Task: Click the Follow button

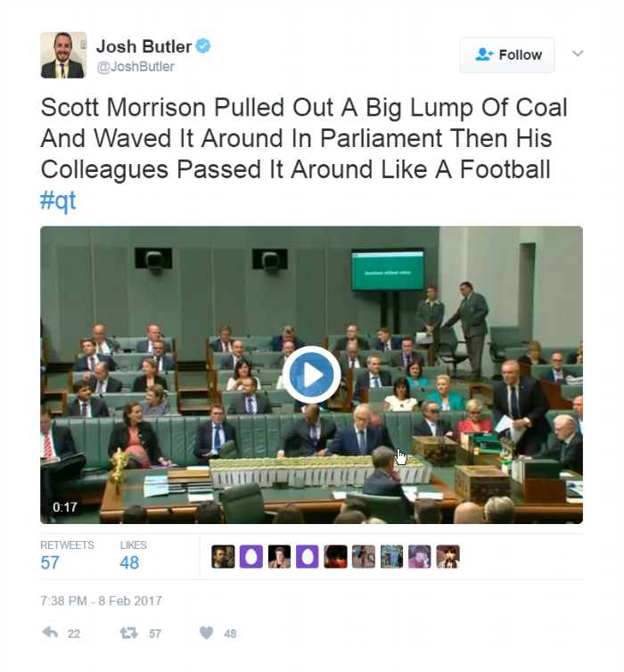Action: click(507, 55)
